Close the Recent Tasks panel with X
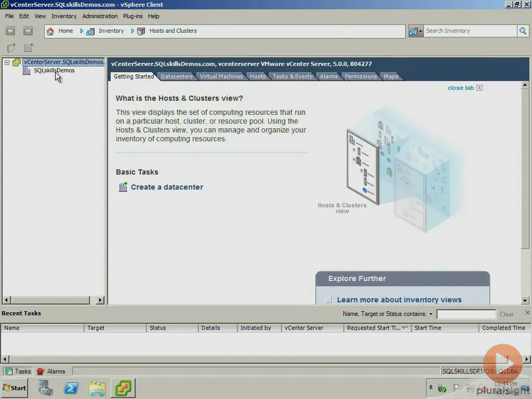 coord(527,312)
